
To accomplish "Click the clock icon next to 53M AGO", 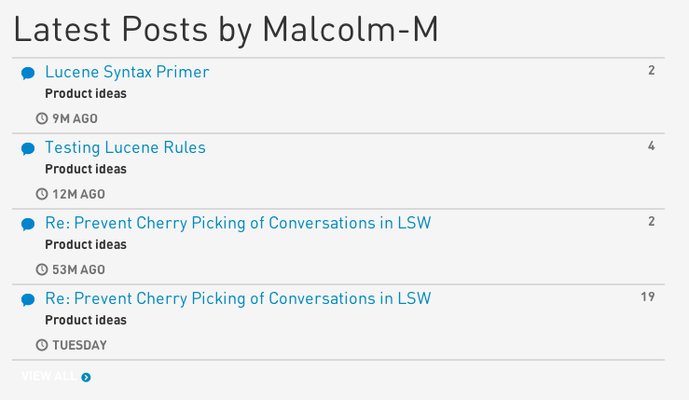I will tap(42, 269).
